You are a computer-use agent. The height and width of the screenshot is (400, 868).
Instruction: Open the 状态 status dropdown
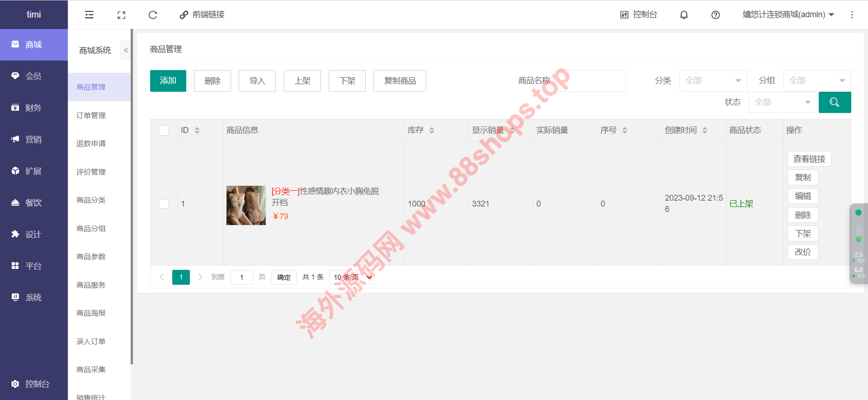(x=782, y=102)
